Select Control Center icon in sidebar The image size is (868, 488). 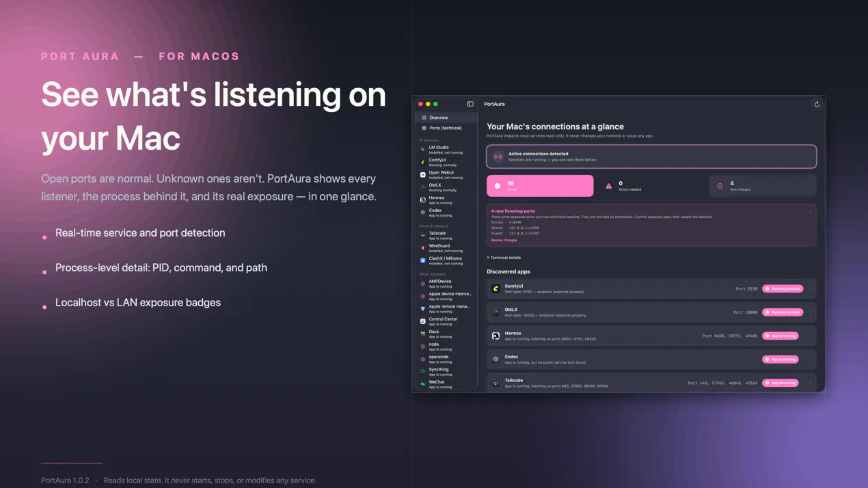click(423, 321)
